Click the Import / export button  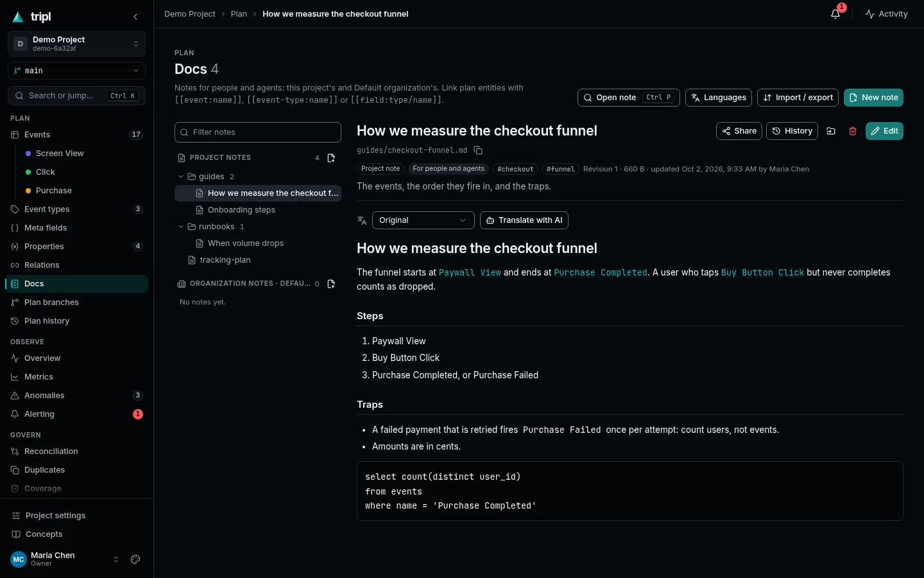click(798, 98)
